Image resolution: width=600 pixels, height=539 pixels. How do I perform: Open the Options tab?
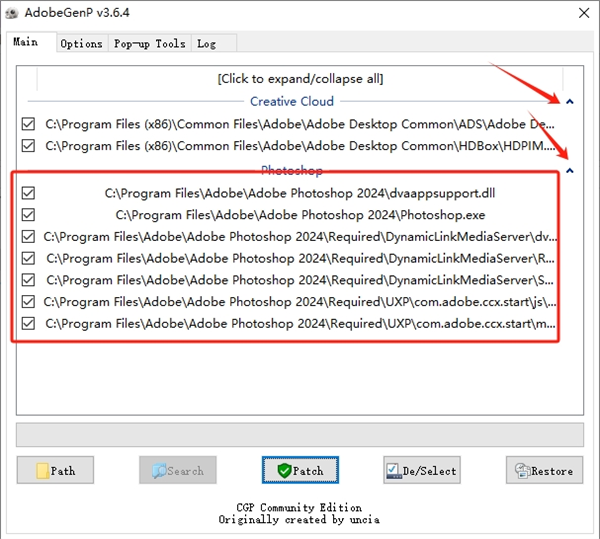82,44
